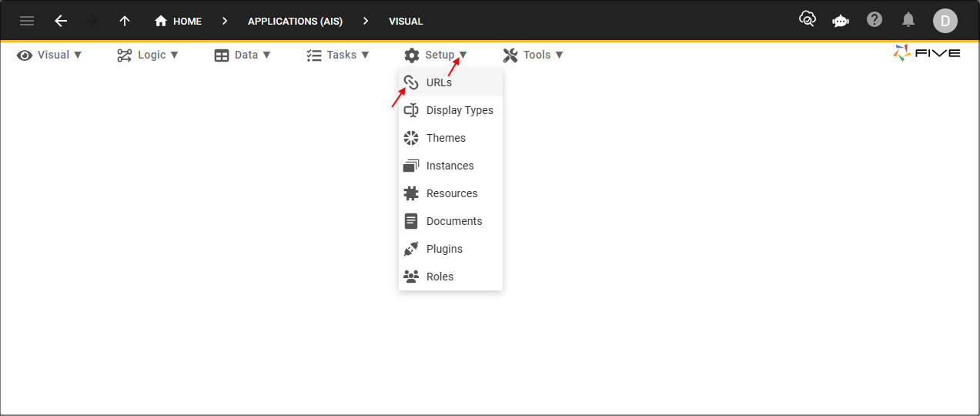Viewport: 980px width, 416px height.
Task: Open the hamburger navigation menu
Action: pos(27,21)
